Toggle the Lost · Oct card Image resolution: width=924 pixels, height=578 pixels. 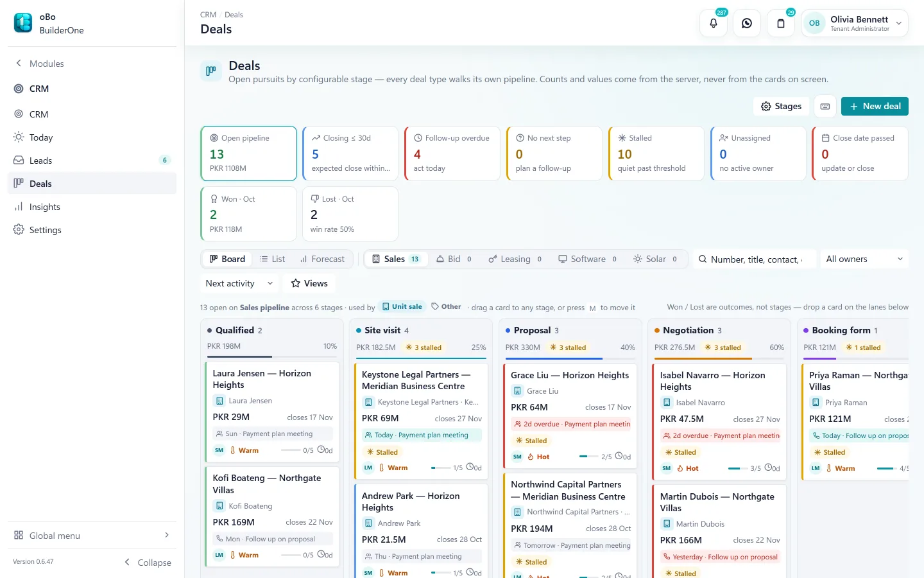pyautogui.click(x=350, y=214)
